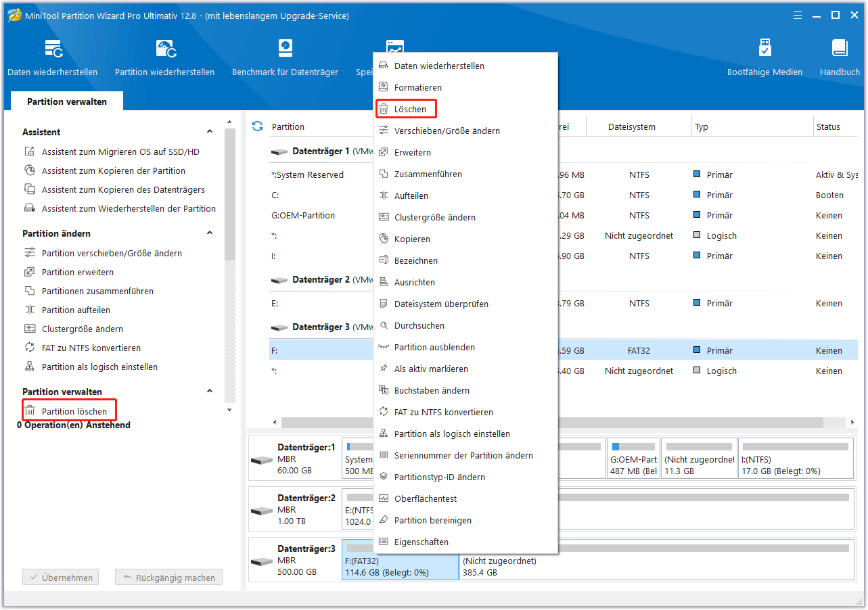The height and width of the screenshot is (610, 868).
Task: Click the Rückgängig machen button
Action: click(x=168, y=578)
